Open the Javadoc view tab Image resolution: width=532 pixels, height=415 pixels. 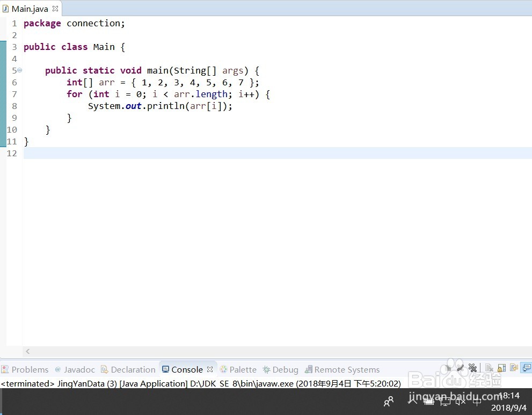click(x=75, y=369)
